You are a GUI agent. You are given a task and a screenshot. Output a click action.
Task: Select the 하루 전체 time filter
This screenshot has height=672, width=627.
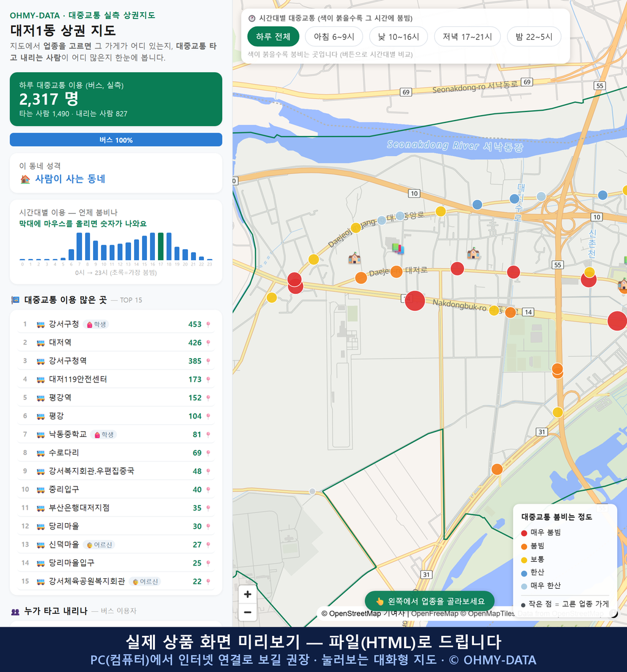click(273, 37)
